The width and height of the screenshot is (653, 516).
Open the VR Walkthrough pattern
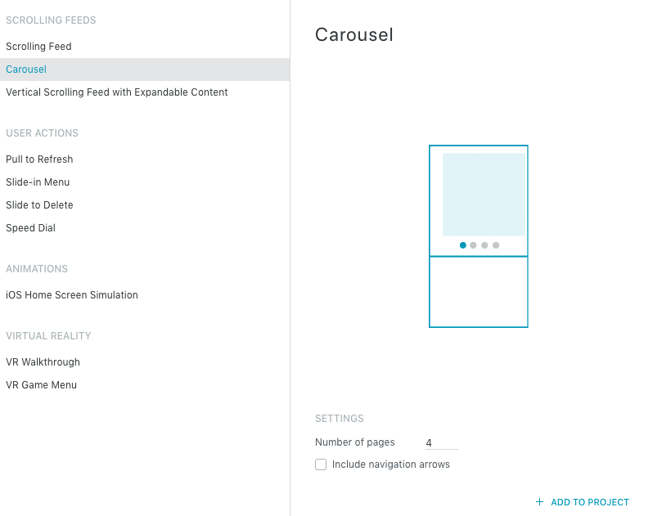(x=43, y=362)
